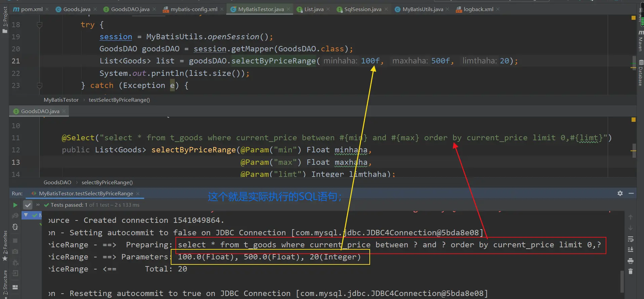Print the console output
Viewport: 644px width, 299px height.
pyautogui.click(x=631, y=261)
